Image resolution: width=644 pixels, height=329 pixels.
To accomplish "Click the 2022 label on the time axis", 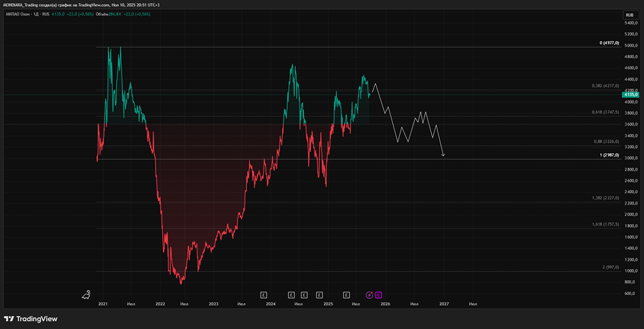I will (161, 303).
